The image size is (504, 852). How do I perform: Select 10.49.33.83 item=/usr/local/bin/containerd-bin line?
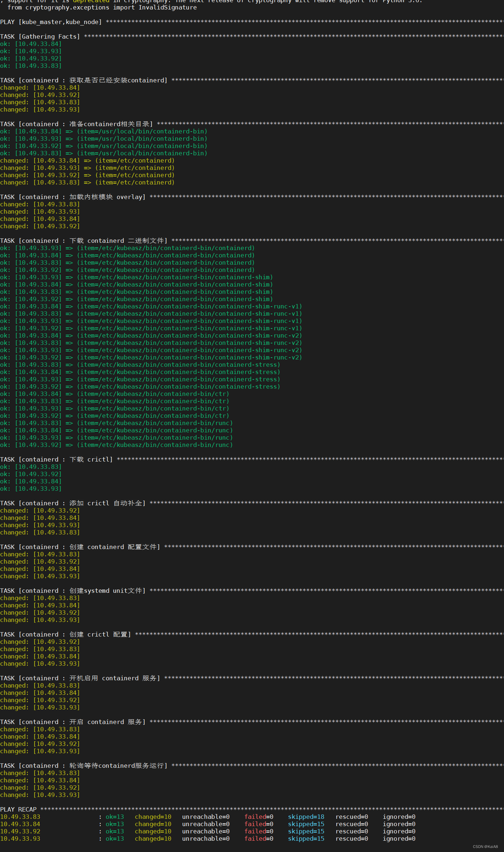[x=104, y=153]
